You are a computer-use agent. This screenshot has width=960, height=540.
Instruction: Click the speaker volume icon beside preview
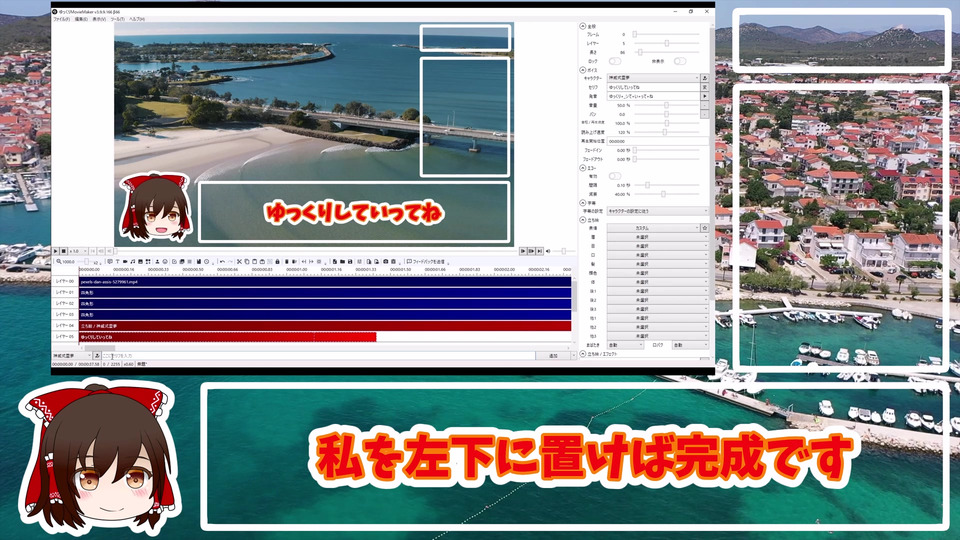tap(548, 251)
